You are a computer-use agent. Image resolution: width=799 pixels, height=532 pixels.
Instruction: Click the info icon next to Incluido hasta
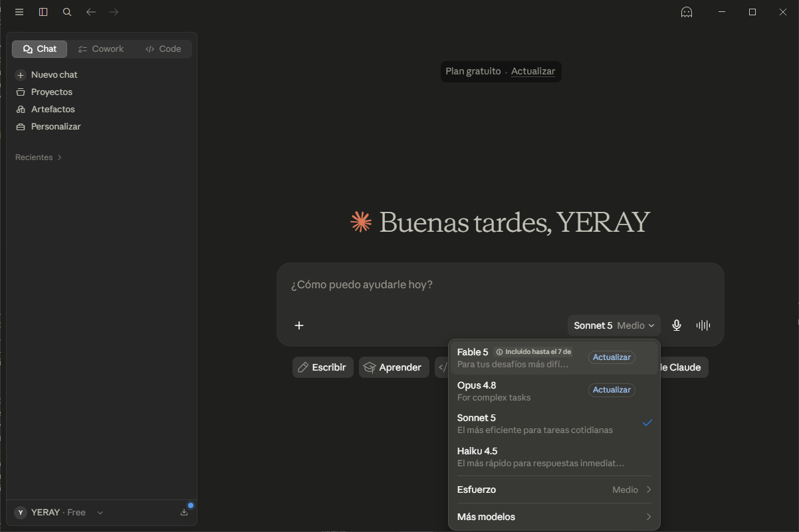(x=500, y=352)
